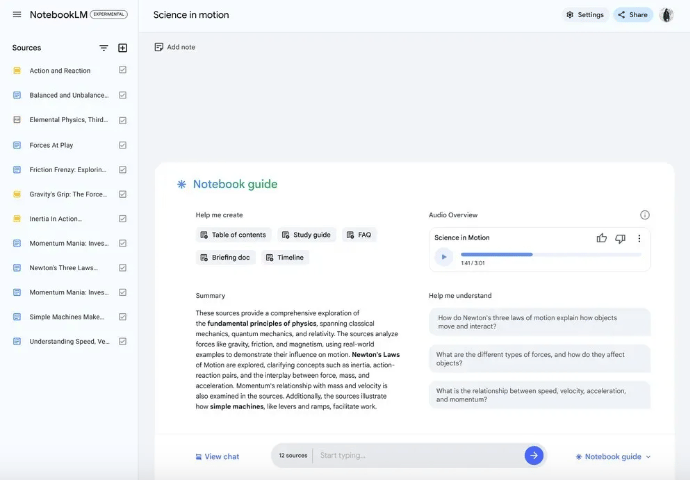Submit the chat with arrow button
The height and width of the screenshot is (480, 690).
coord(534,455)
